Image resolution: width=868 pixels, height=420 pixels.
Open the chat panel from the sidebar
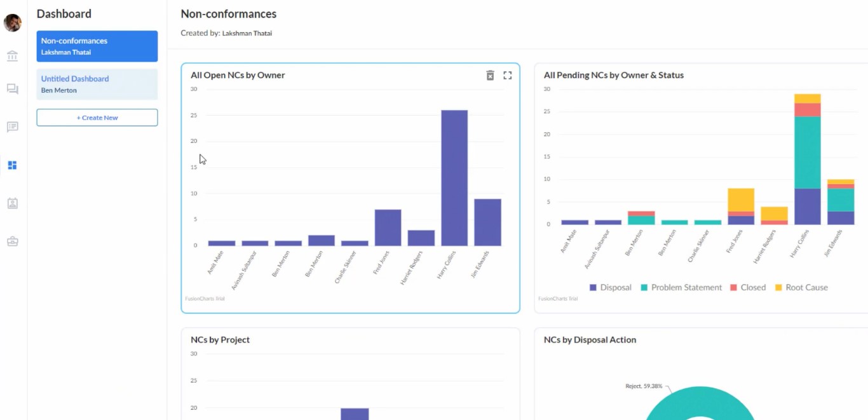(11, 89)
